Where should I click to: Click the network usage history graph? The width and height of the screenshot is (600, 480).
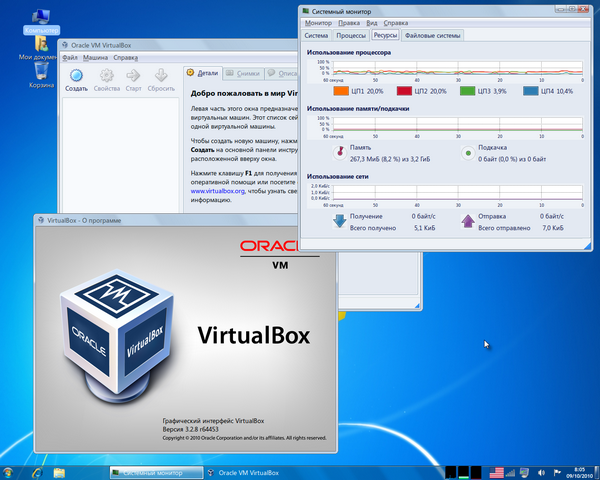pos(458,193)
